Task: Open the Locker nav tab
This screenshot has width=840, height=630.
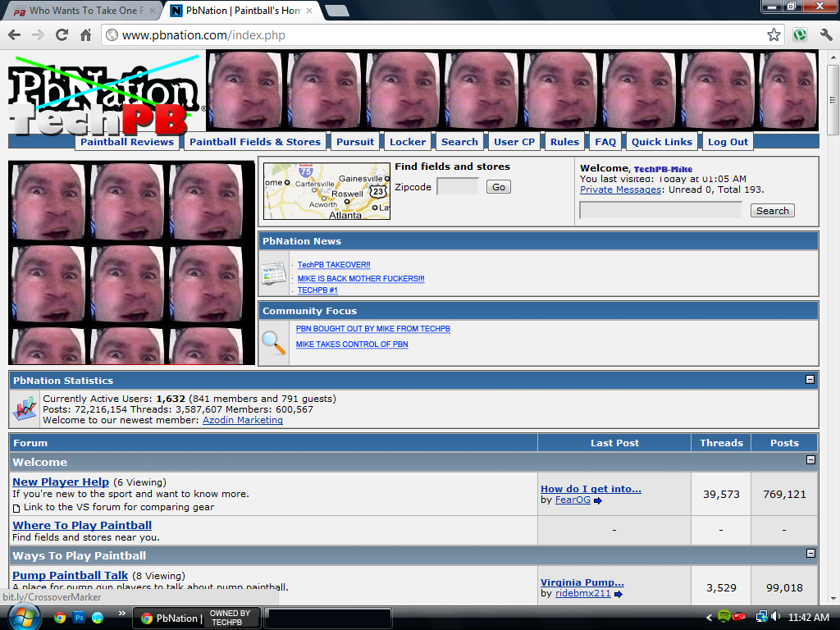Action: click(408, 142)
